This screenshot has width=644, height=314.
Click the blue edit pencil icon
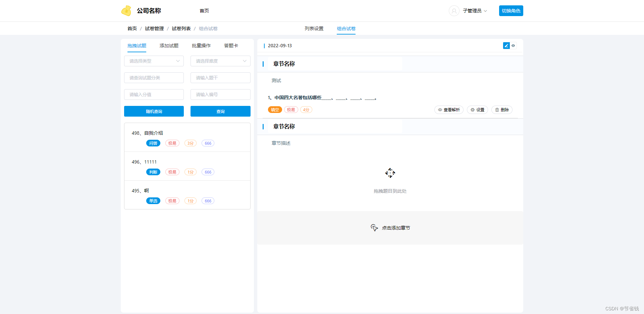tap(506, 46)
